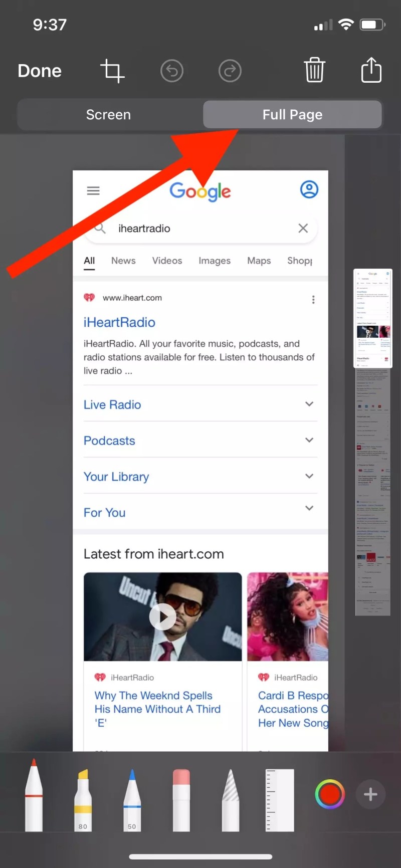401x868 pixels.
Task: Open 'Why The Weeknd Spells His Name' article
Action: pyautogui.click(x=157, y=709)
